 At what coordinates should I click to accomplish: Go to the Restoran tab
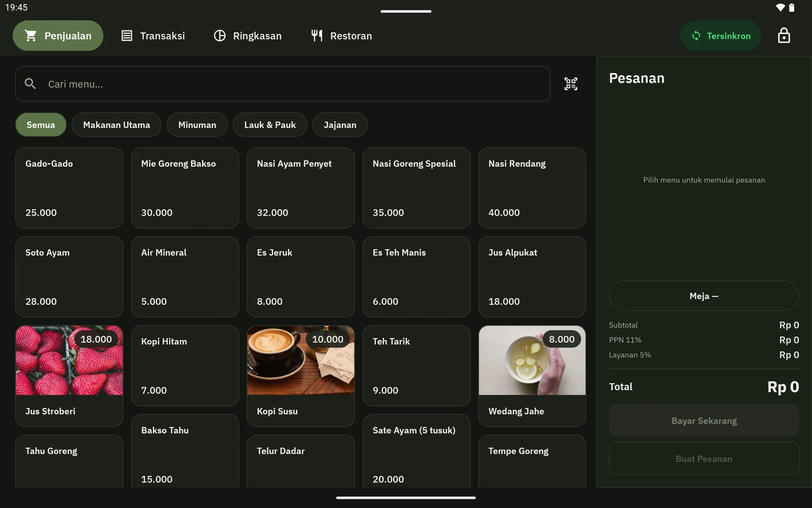[x=342, y=36]
